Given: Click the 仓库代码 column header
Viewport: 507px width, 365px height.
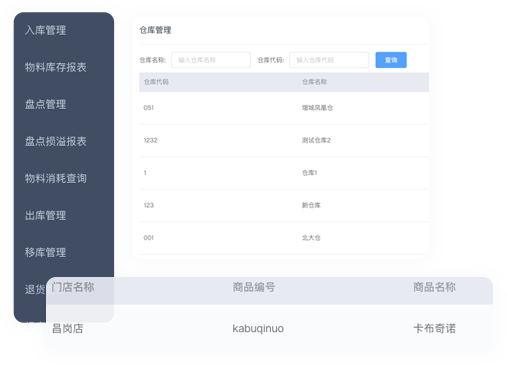Looking at the screenshot, I should 156,82.
